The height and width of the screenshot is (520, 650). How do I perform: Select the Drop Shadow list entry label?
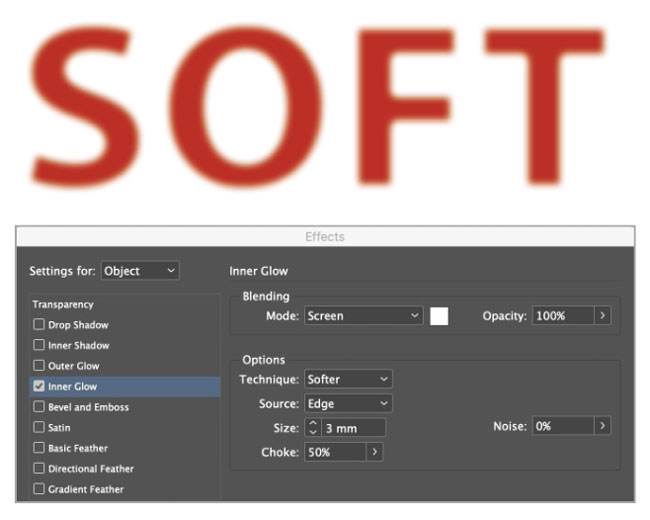pyautogui.click(x=78, y=325)
